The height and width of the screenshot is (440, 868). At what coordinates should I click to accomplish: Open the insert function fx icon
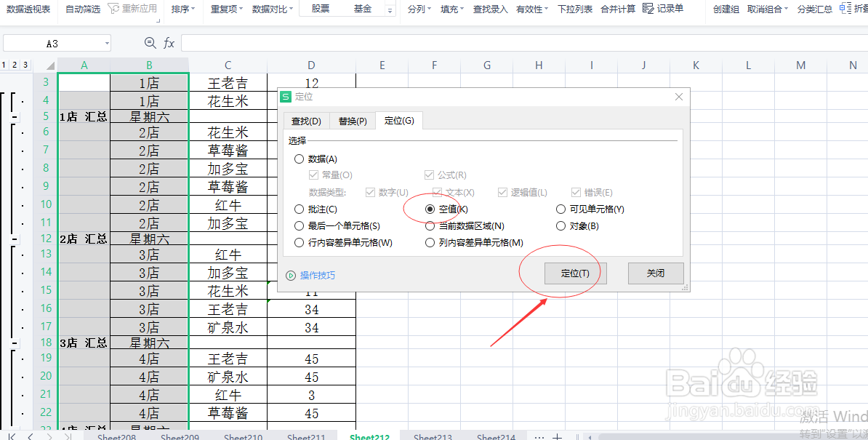pos(169,43)
